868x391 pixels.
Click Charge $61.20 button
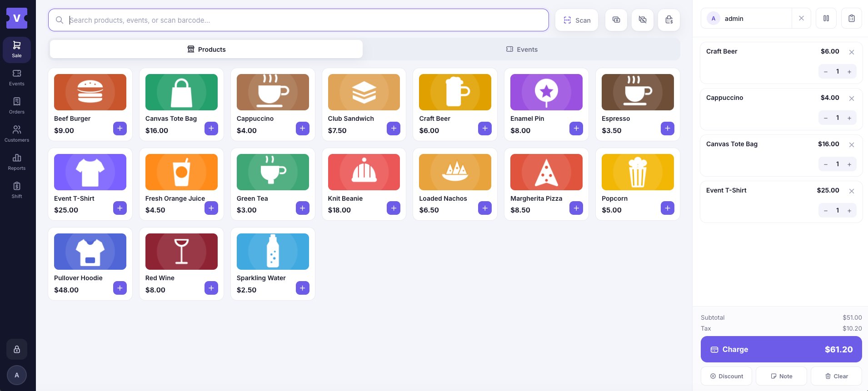coord(781,349)
